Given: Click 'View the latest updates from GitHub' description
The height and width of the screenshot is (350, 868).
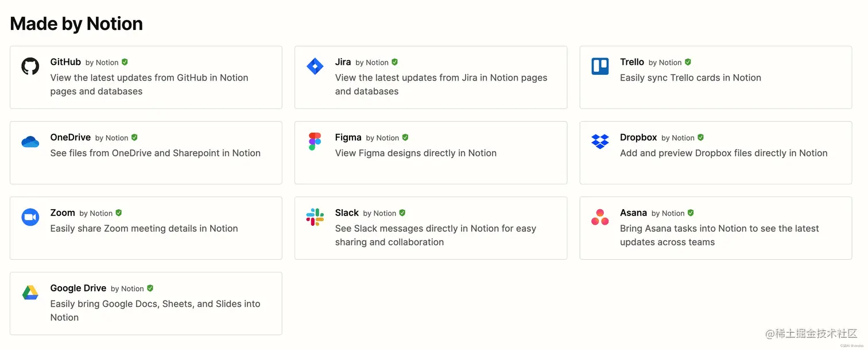Looking at the screenshot, I should 149,84.
